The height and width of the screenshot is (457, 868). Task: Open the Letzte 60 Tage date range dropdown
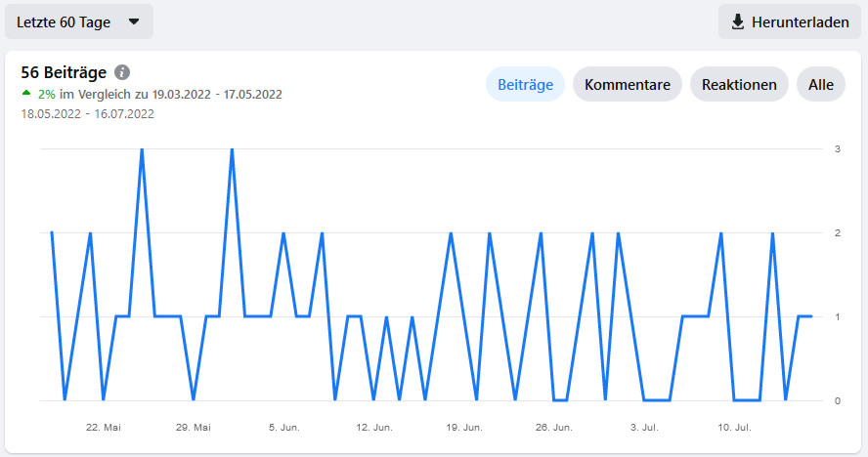coord(78,21)
